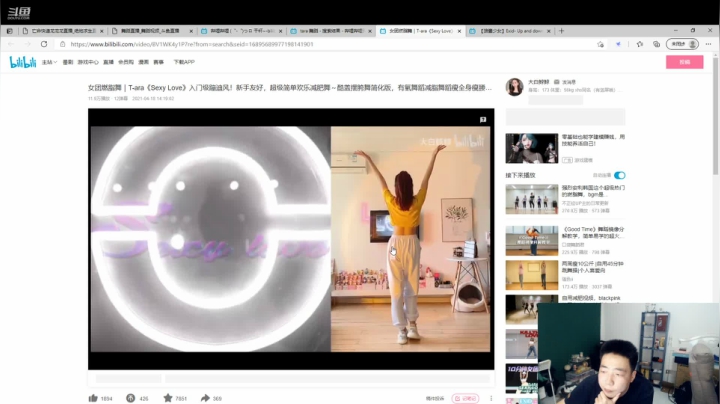720x404 pixels.
Task: Switch to the tara 舞蹈 search results tab
Action: click(x=331, y=31)
